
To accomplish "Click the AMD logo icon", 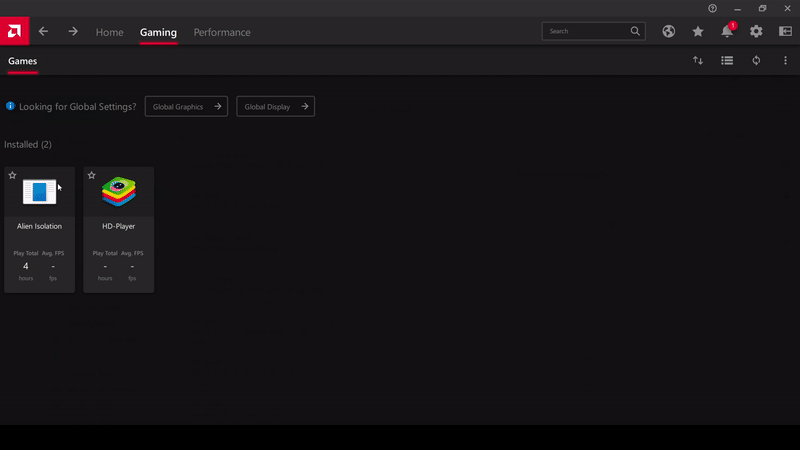I will 14,31.
